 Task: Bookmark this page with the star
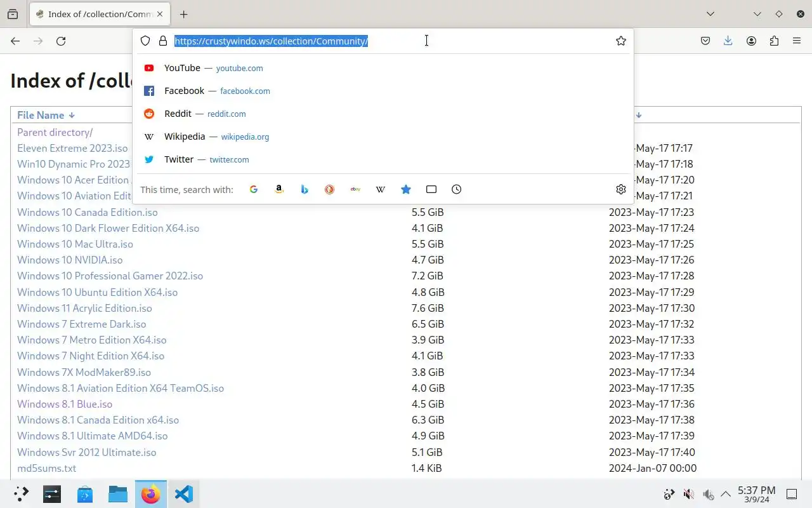(621, 41)
